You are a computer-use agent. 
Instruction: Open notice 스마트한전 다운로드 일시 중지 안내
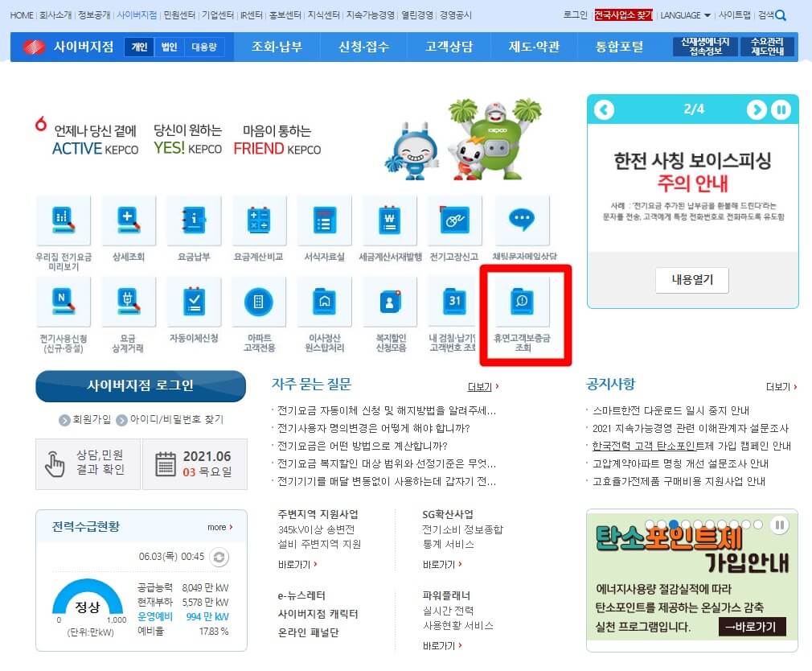pos(671,411)
